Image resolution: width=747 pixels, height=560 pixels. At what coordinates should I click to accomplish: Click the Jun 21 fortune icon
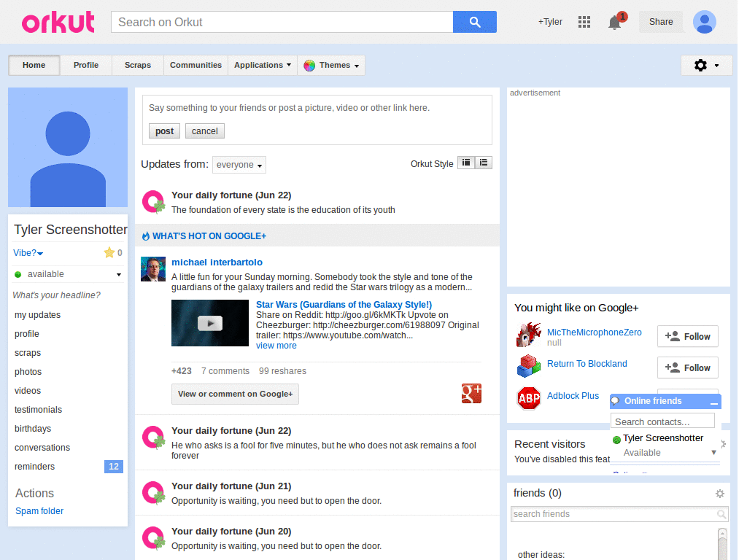pyautogui.click(x=153, y=493)
